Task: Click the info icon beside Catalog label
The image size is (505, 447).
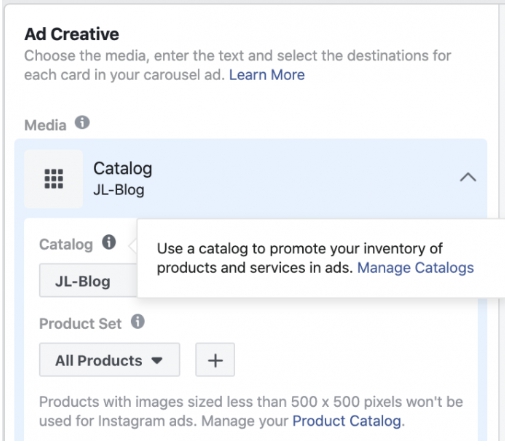Action: [x=109, y=242]
